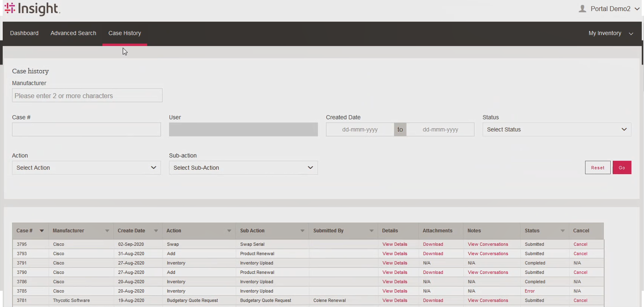Open Sub Action column filter arrow
The width and height of the screenshot is (644, 307).
point(302,230)
